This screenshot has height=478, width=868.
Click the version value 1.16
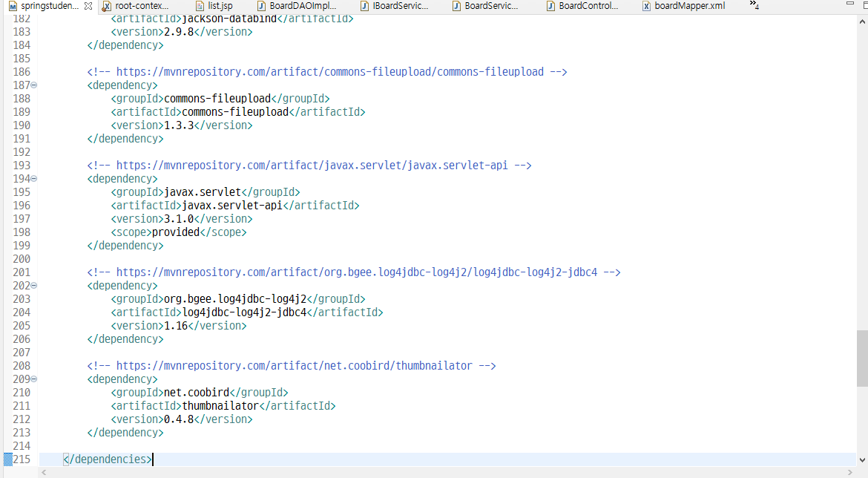(x=176, y=326)
